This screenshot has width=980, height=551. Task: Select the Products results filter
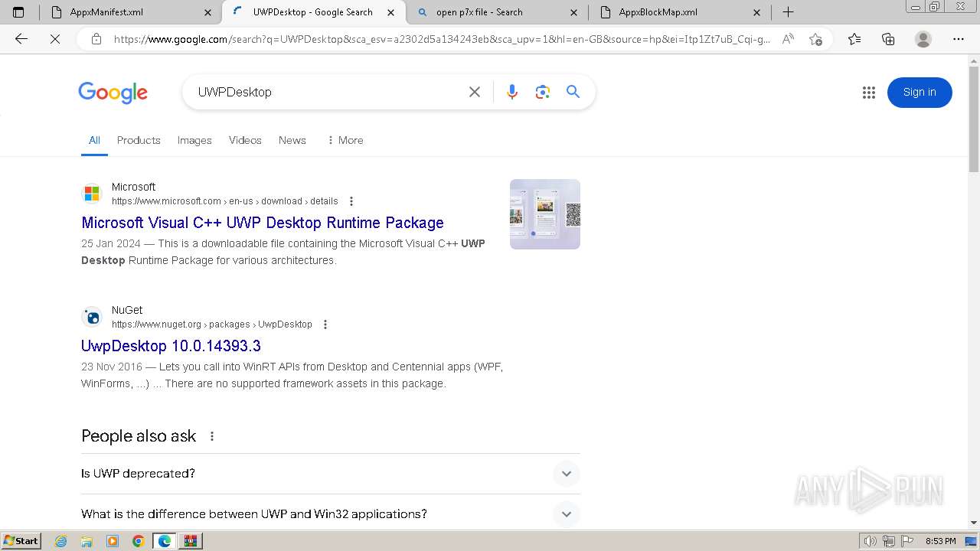click(139, 141)
